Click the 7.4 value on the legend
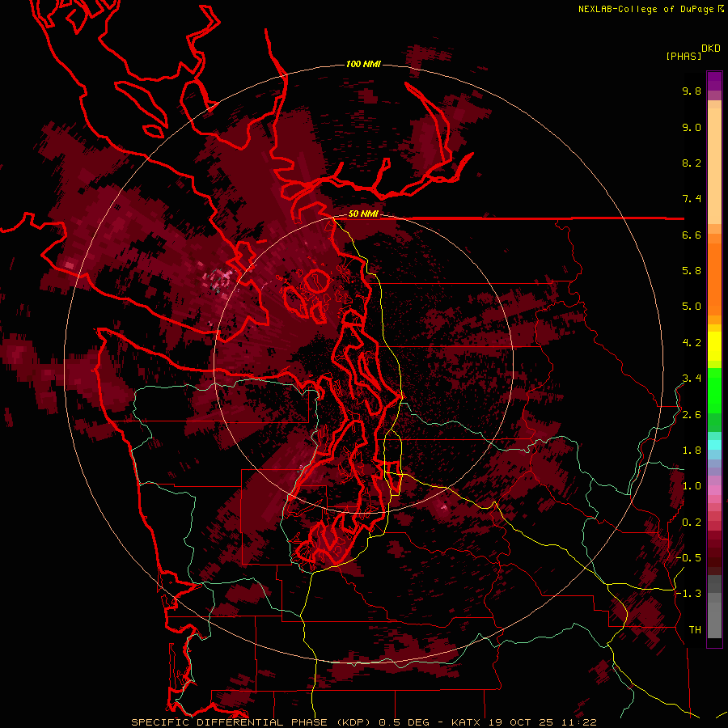The height and width of the screenshot is (728, 728). (692, 199)
